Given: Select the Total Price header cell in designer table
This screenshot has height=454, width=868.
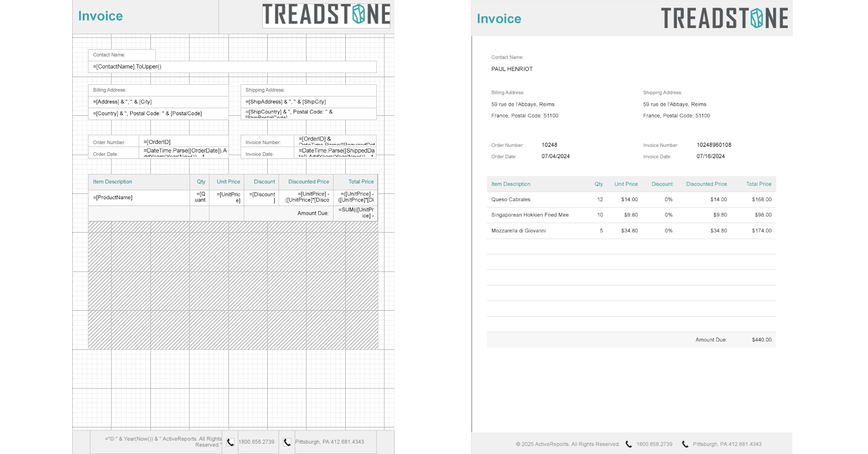Looking at the screenshot, I should (355, 182).
